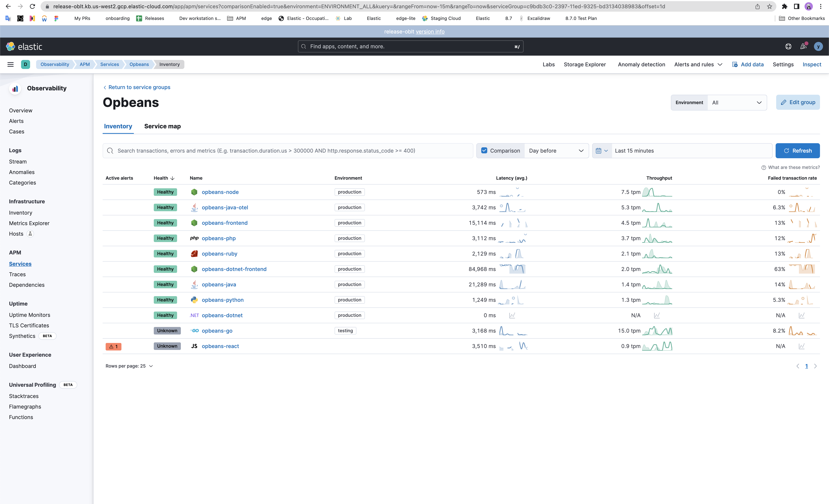Viewport: 829px width, 504px height.
Task: Click the Node.js icon beside opbeans-node
Action: [194, 192]
